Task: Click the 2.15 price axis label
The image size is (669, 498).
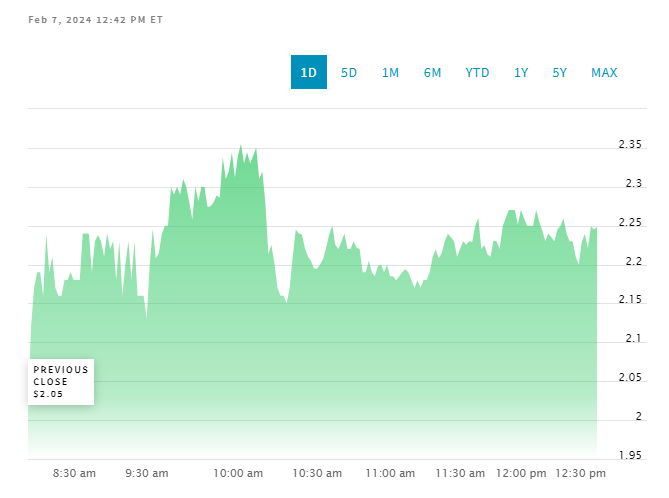Action: coord(630,299)
